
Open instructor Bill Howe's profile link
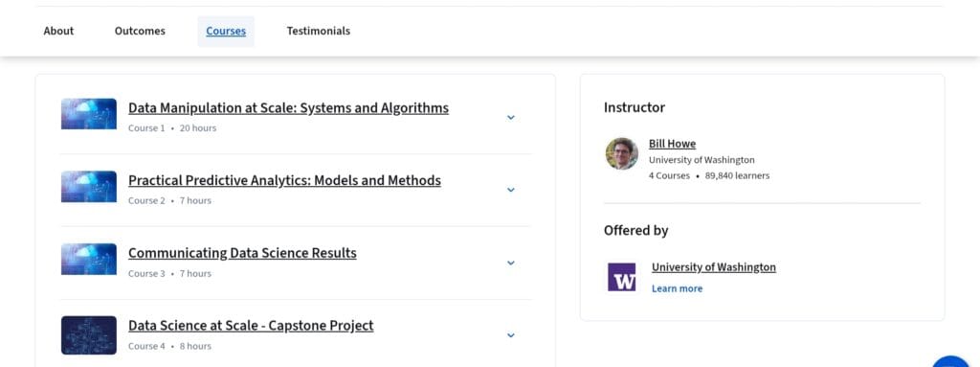point(672,144)
